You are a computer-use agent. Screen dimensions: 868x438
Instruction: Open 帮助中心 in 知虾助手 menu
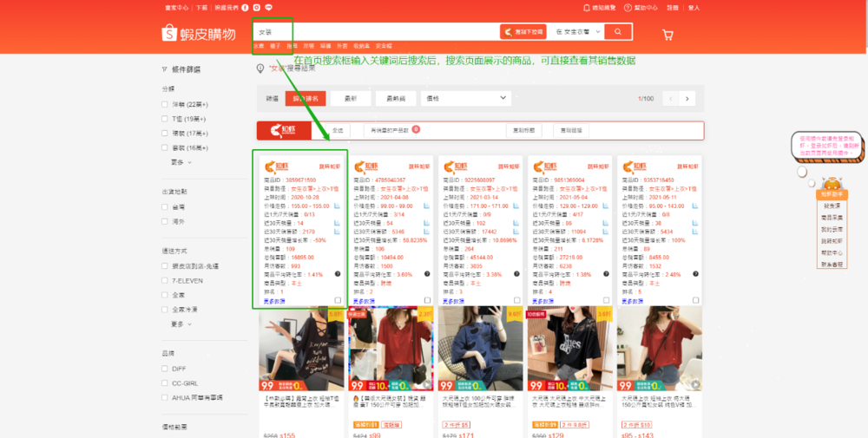click(832, 253)
